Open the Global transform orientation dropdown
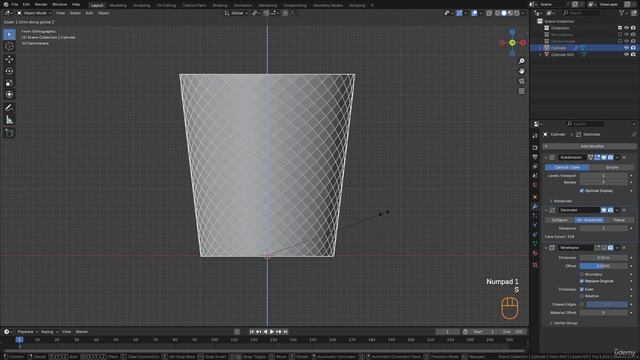This screenshot has height=360, width=640. tap(236, 13)
